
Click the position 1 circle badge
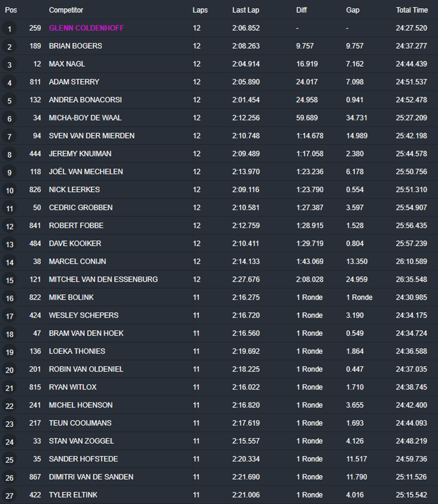[x=10, y=28]
